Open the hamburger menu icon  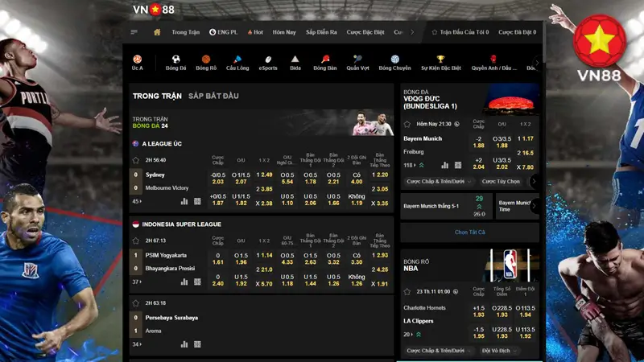point(134,32)
